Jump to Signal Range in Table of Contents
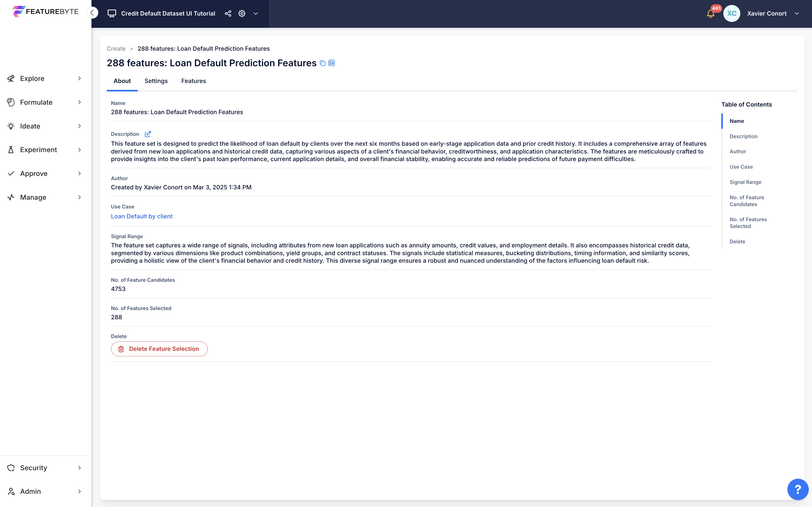Viewport: 812px width, 507px height. coord(745,182)
